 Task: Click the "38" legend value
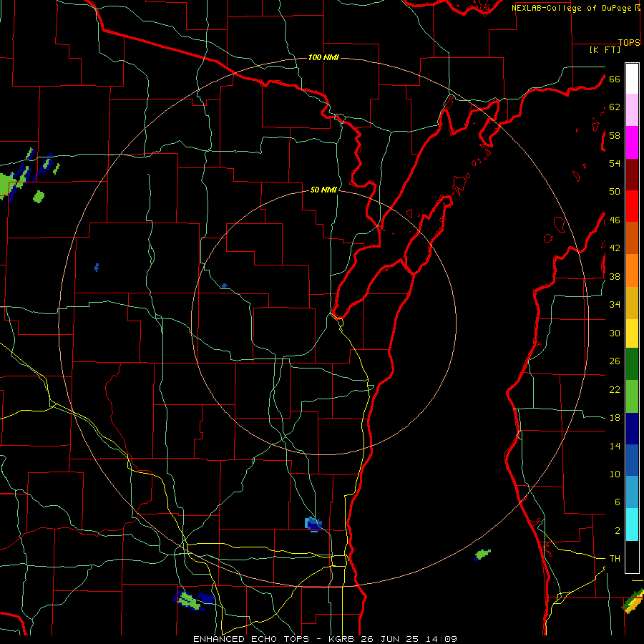tap(615, 276)
